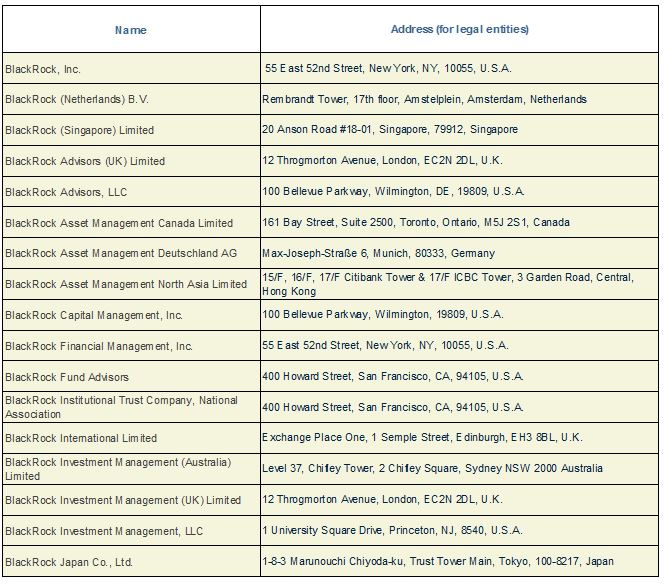The image size is (664, 584).
Task: Click the BlackRock (Singapore) Limited cell
Action: coord(131,130)
